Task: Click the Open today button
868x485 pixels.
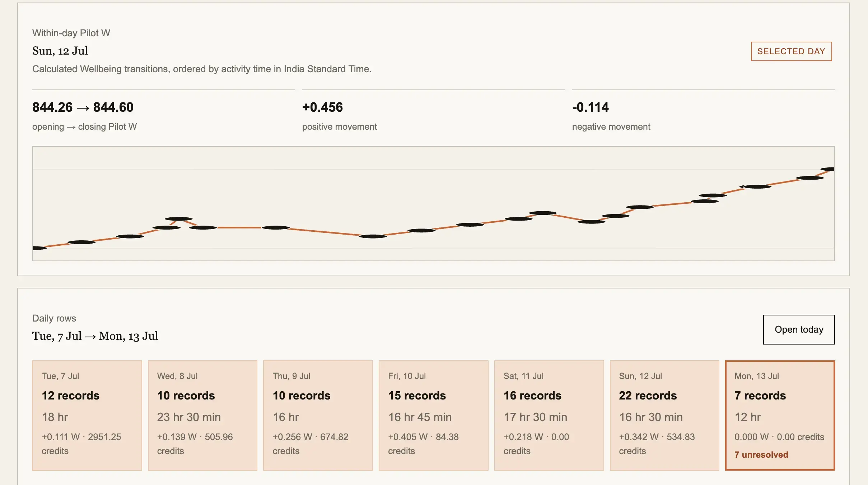Action: (799, 329)
